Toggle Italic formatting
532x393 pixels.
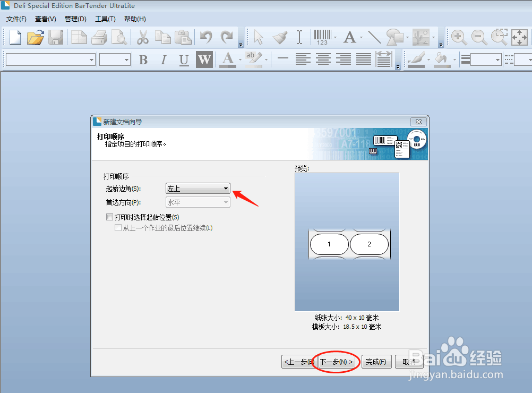click(164, 60)
